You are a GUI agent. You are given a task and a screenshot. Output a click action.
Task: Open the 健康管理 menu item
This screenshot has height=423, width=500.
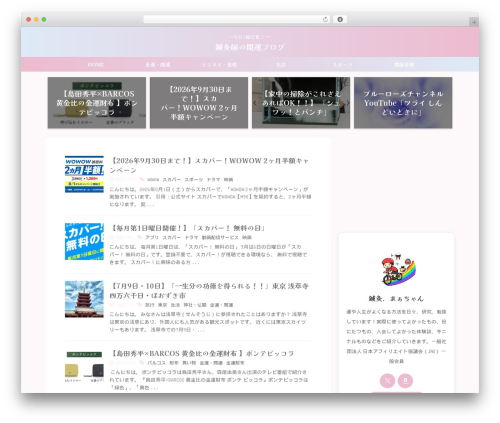(x=404, y=65)
